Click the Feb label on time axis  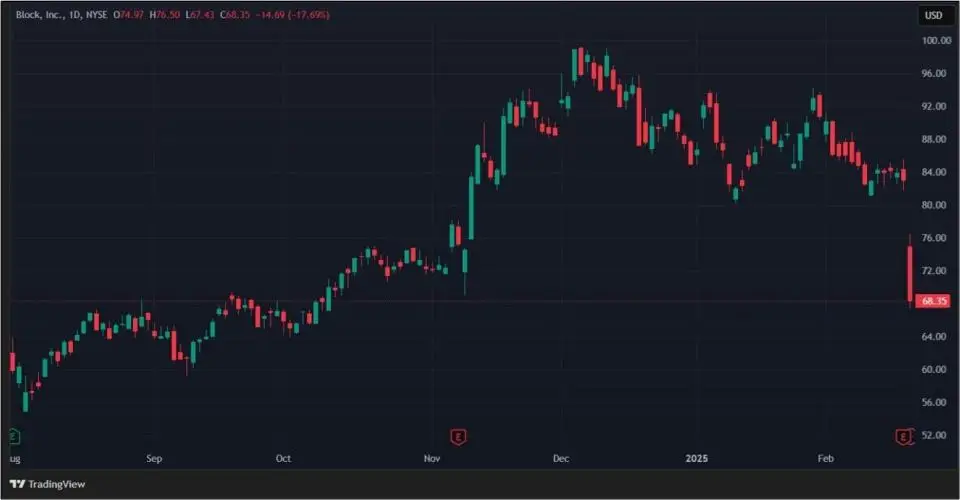coord(826,459)
